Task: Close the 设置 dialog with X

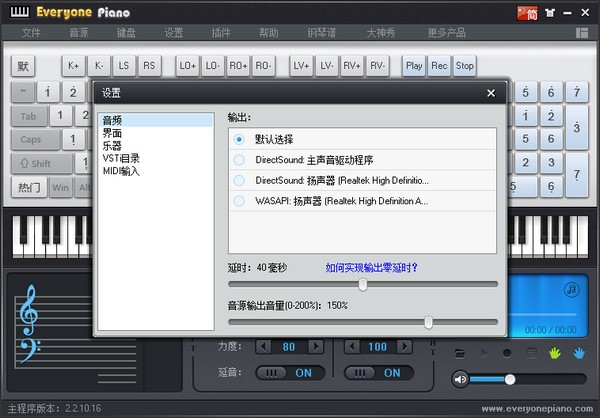Action: coord(490,93)
